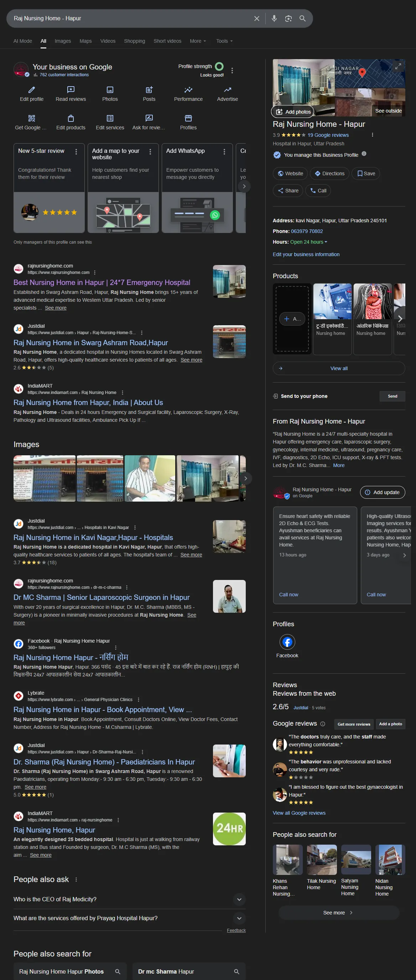Open Edit products shopping bag icon
The width and height of the screenshot is (416, 980).
[71, 118]
